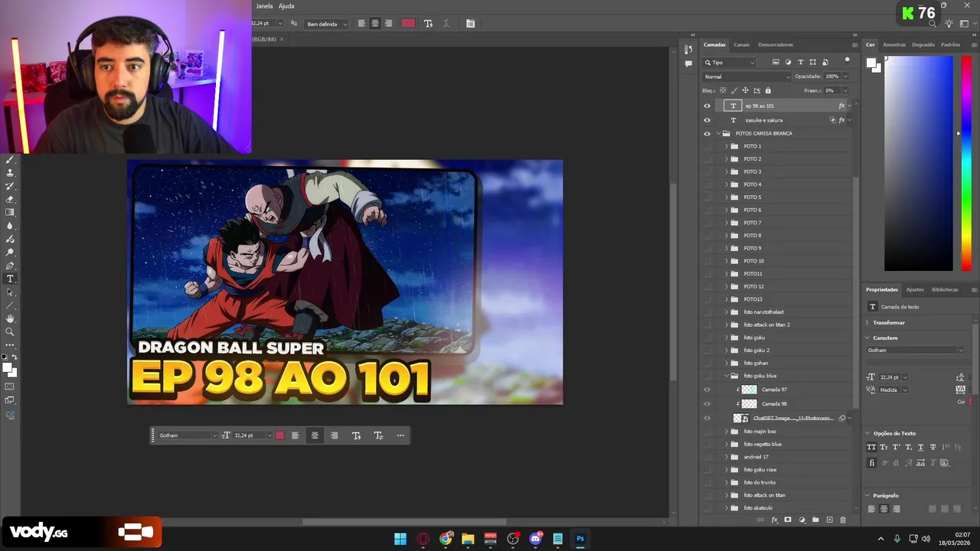The image size is (980, 551).
Task: Filter layers by pixel layer icon
Action: [x=776, y=62]
